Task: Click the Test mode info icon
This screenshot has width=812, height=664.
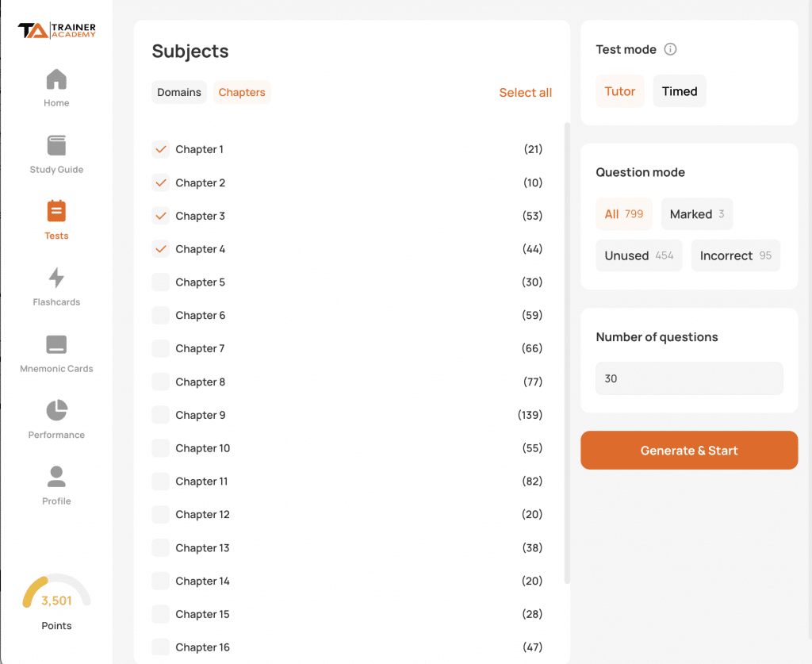Action: pos(670,49)
